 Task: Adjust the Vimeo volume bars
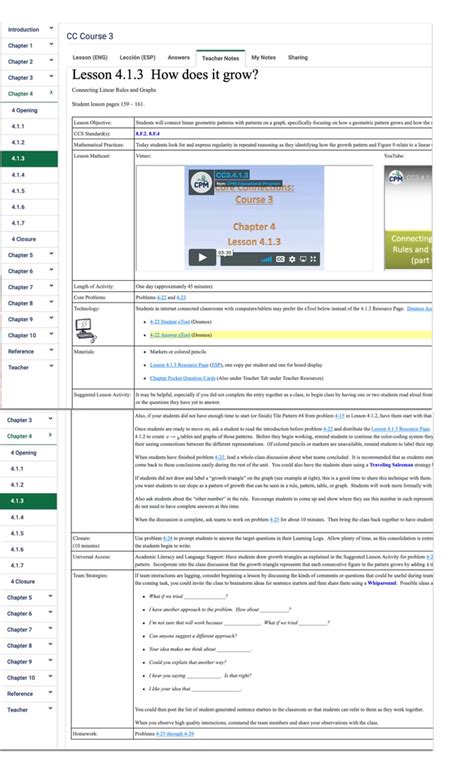(266, 259)
